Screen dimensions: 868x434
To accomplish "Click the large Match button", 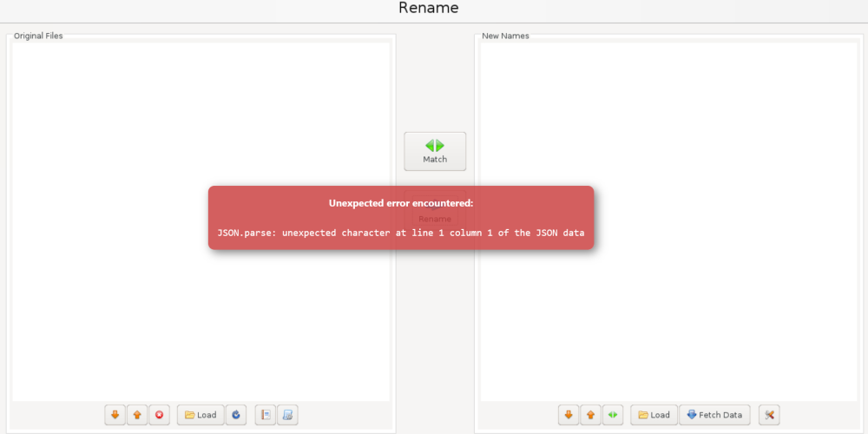I will tap(435, 151).
